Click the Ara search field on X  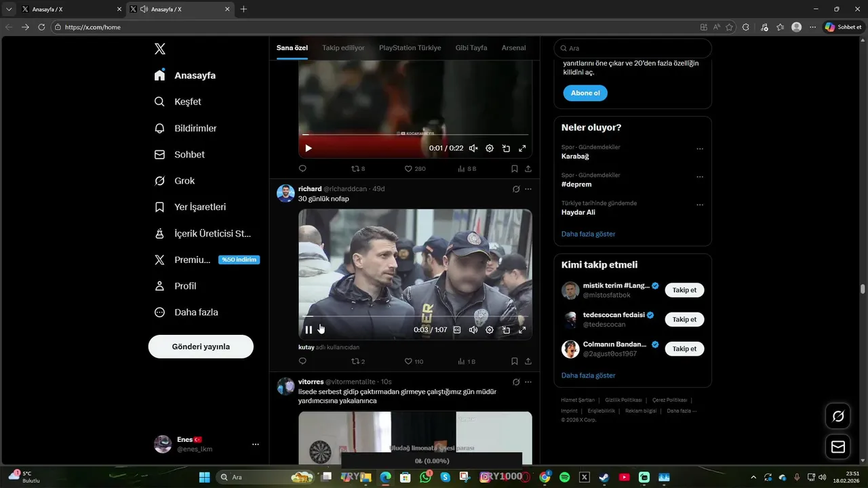[x=633, y=48]
